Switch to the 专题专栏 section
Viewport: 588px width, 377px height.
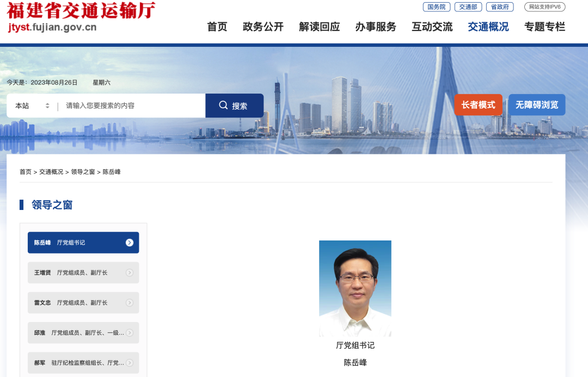pos(544,27)
